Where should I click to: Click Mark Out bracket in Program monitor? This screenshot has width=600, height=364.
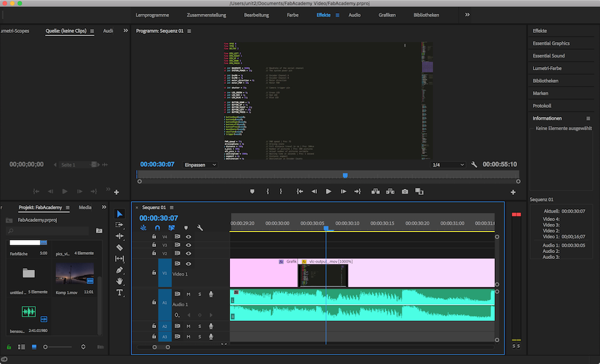click(281, 191)
